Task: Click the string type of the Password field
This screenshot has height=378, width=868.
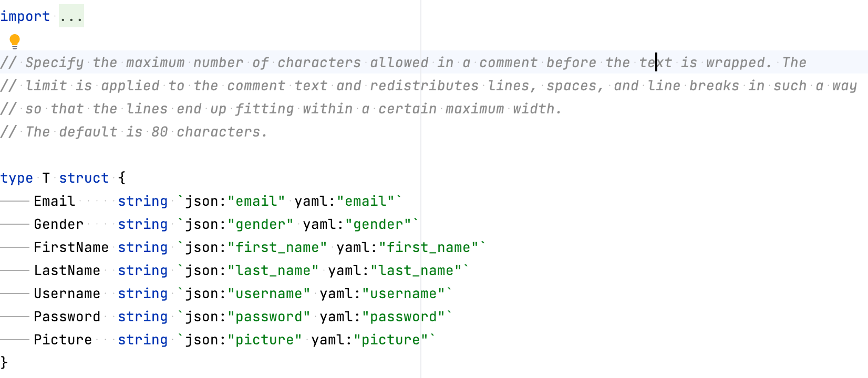Action: pyautogui.click(x=142, y=317)
